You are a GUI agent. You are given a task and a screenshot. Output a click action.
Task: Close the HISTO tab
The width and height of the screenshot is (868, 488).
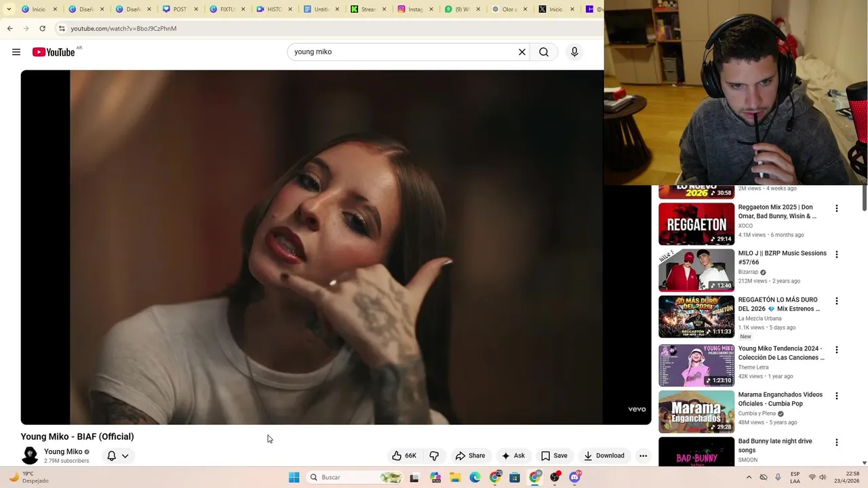tap(290, 9)
